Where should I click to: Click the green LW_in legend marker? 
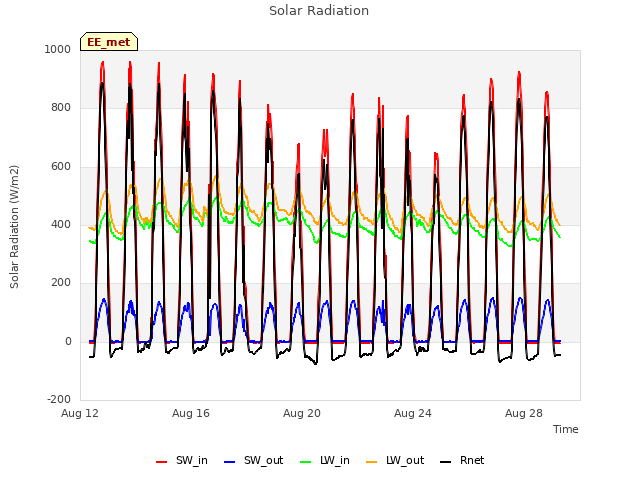click(306, 462)
